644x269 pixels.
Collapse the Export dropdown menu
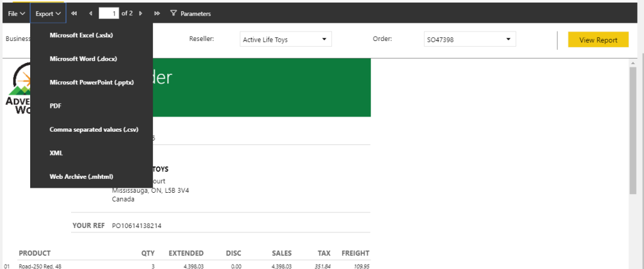[x=48, y=13]
